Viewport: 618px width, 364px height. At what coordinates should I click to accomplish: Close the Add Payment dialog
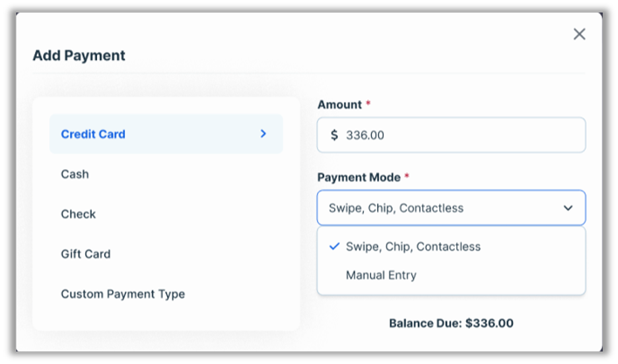579,34
